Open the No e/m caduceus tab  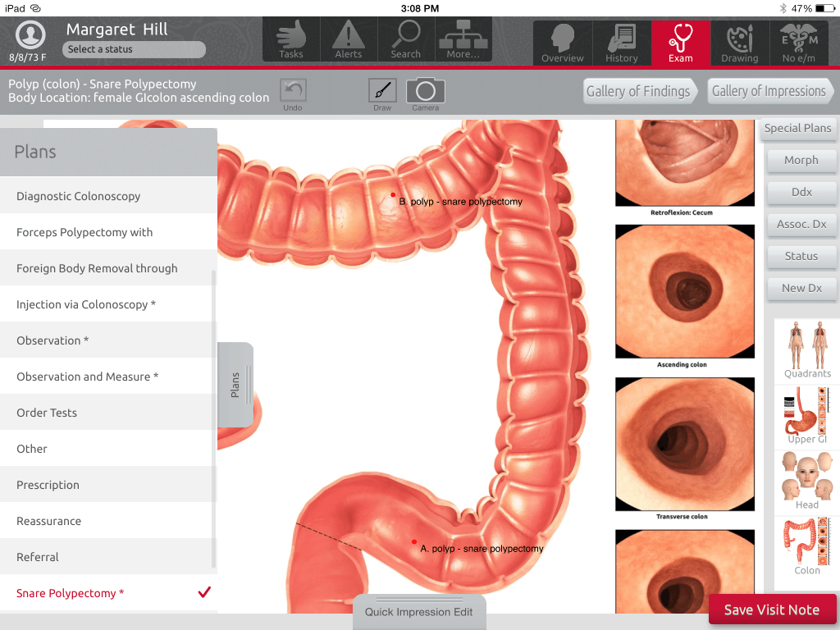click(799, 43)
